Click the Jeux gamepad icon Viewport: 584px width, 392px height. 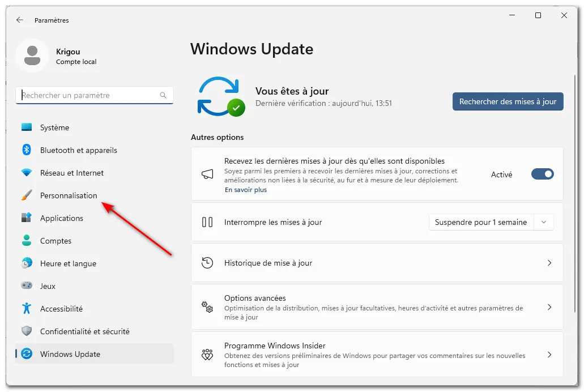pos(27,286)
